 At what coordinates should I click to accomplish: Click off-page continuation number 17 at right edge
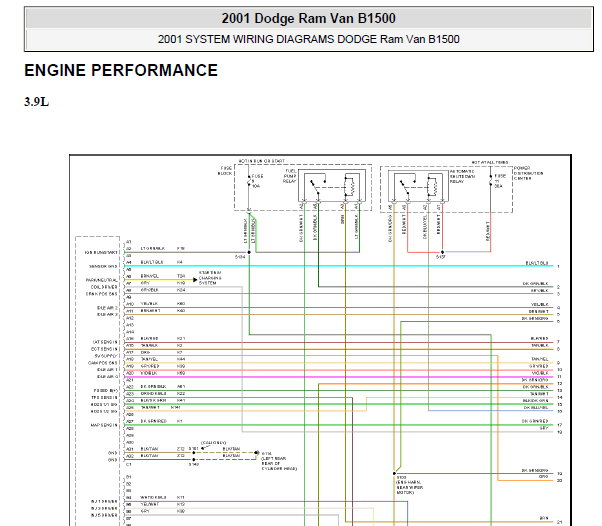coord(560,425)
